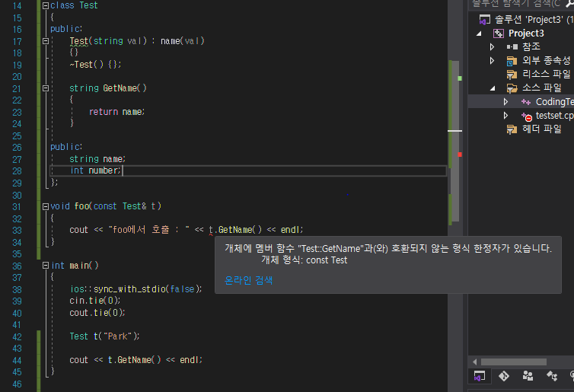Viewport: 574px width, 392px height.
Task: Click line number 33 in the margin
Action: click(x=17, y=231)
